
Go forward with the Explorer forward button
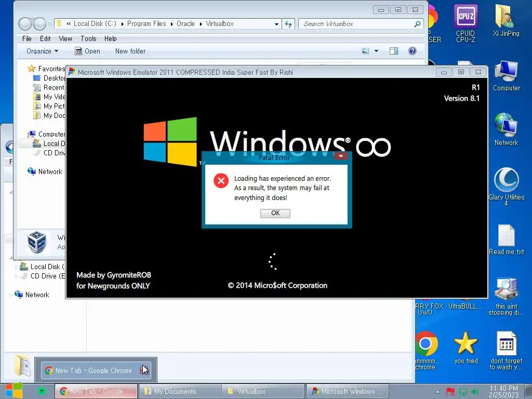click(x=39, y=24)
